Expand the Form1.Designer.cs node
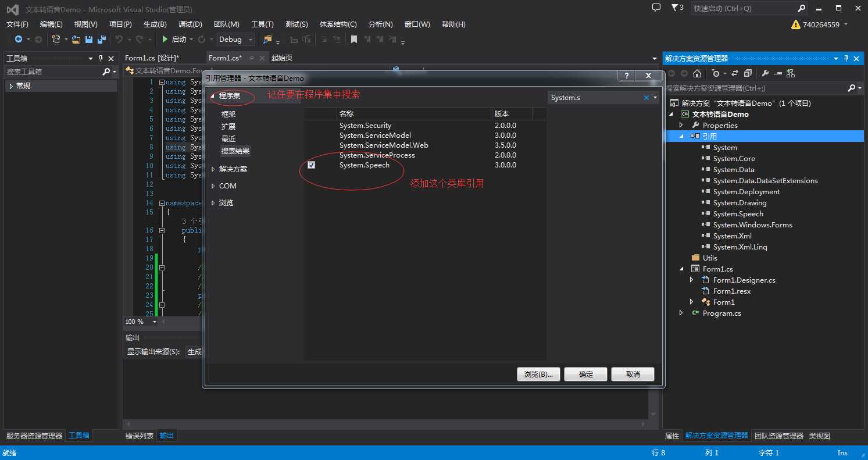Image resolution: width=868 pixels, height=460 pixels. click(x=692, y=280)
